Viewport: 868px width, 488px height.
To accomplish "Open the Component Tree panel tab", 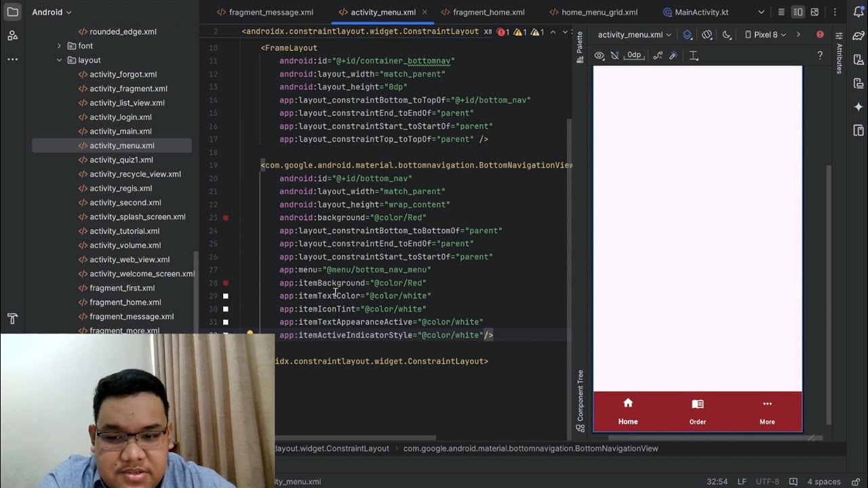I will (580, 401).
